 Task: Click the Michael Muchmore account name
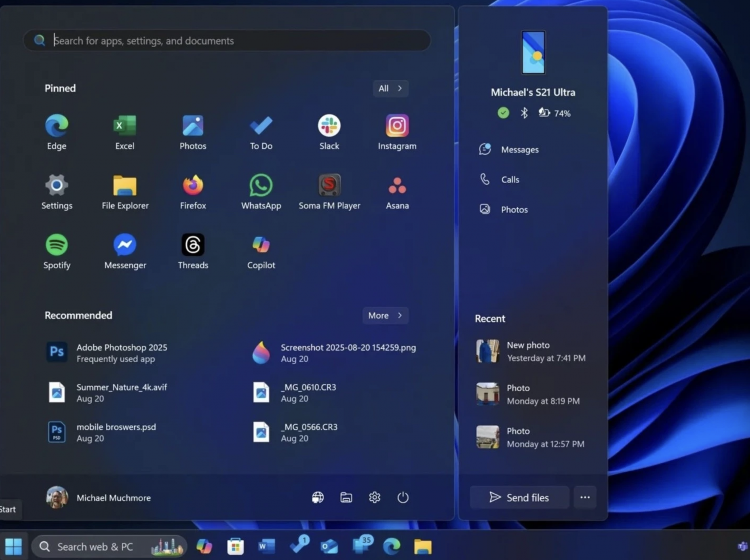113,498
